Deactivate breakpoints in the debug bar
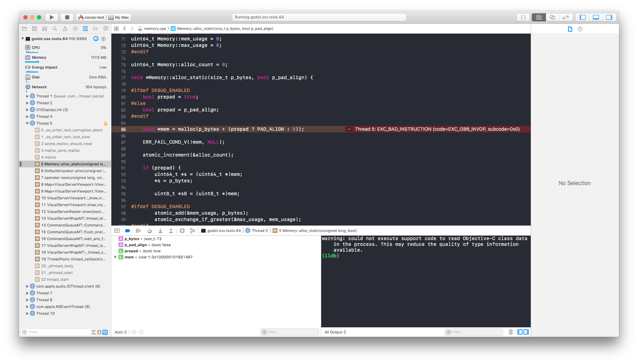The image size is (638, 364). point(128,231)
